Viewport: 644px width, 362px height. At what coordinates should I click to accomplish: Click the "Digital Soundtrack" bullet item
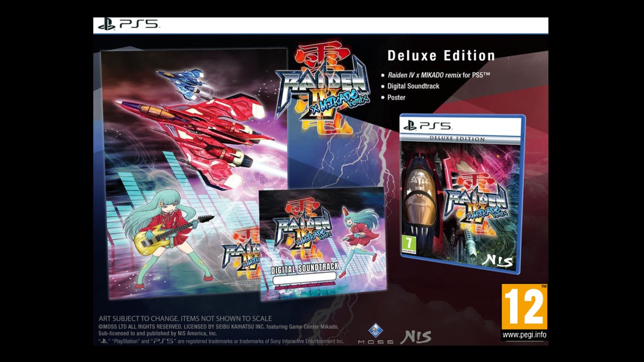click(413, 86)
